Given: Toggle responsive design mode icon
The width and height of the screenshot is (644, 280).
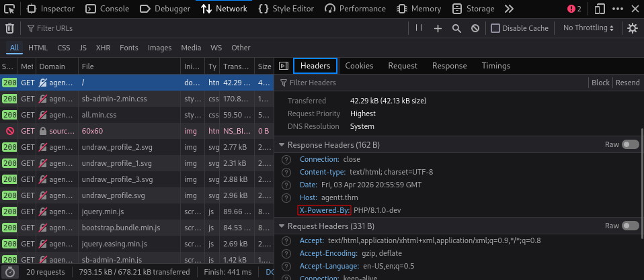Looking at the screenshot, I should [x=600, y=9].
